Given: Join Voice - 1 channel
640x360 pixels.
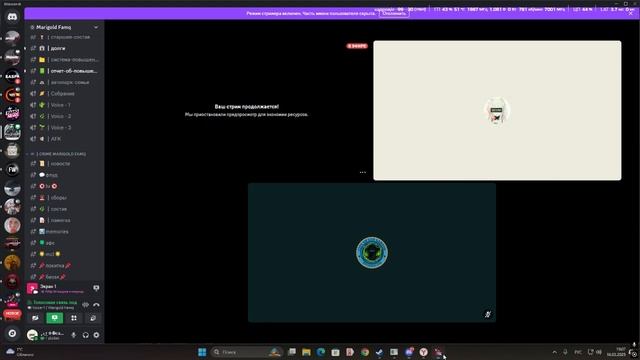Looking at the screenshot, I should click(64, 105).
